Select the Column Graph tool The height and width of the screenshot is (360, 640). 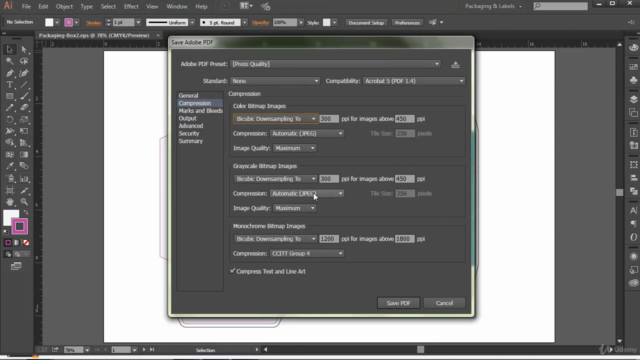(24, 178)
